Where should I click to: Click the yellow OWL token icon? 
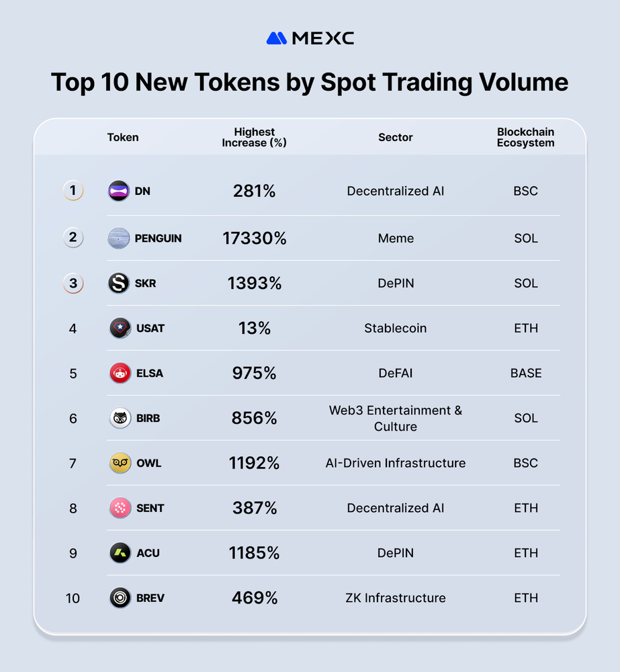[x=120, y=464]
